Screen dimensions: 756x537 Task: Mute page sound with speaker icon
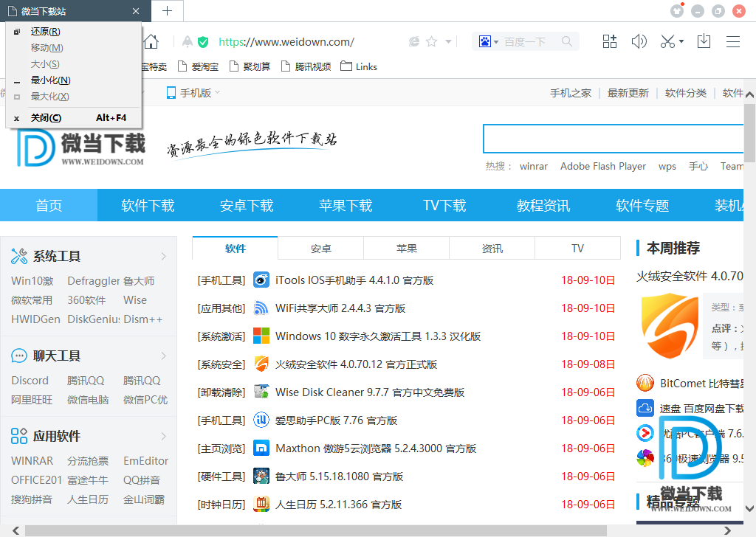[639, 41]
